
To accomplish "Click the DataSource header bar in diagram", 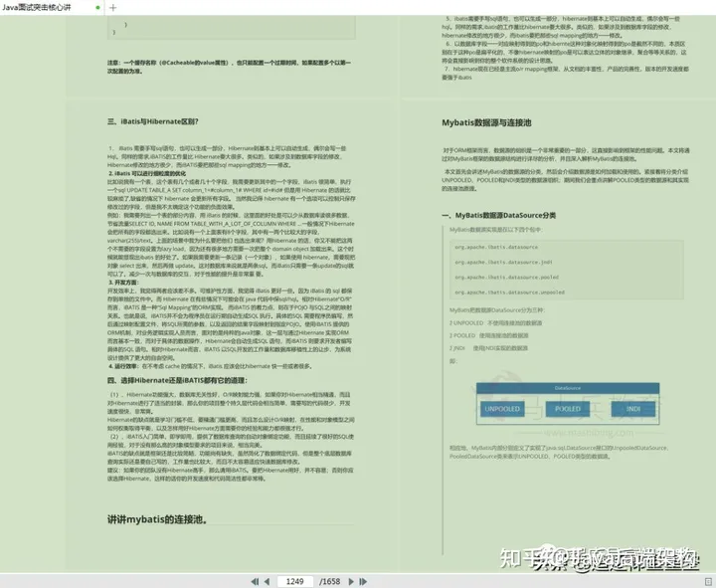I will tap(568, 388).
